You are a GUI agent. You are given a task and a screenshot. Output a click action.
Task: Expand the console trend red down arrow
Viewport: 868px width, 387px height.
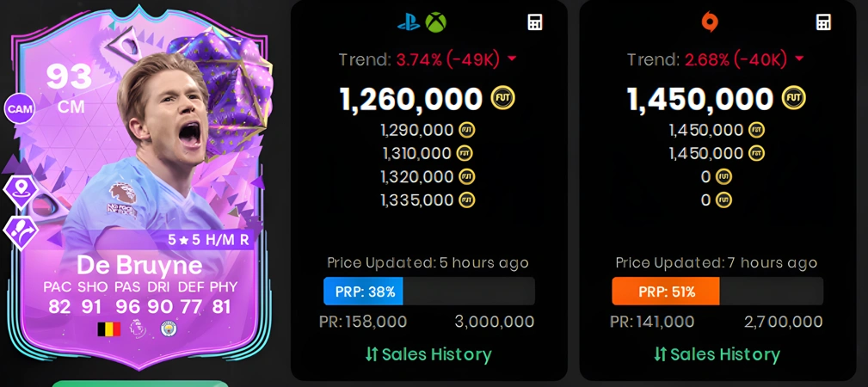point(512,59)
